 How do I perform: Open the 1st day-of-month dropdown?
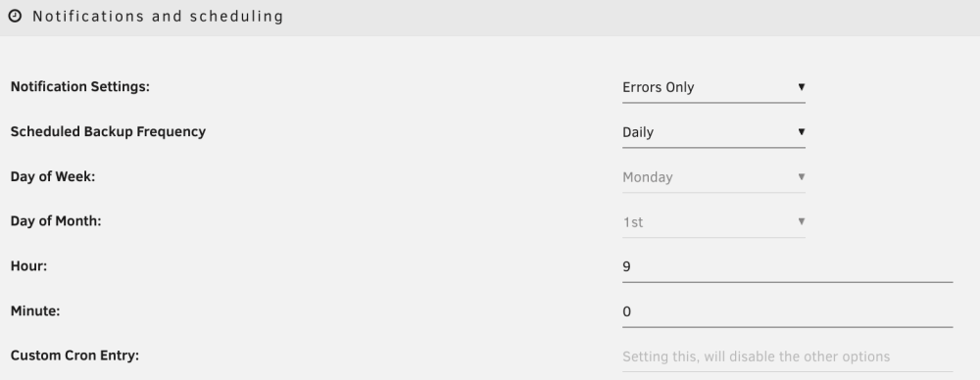point(713,222)
